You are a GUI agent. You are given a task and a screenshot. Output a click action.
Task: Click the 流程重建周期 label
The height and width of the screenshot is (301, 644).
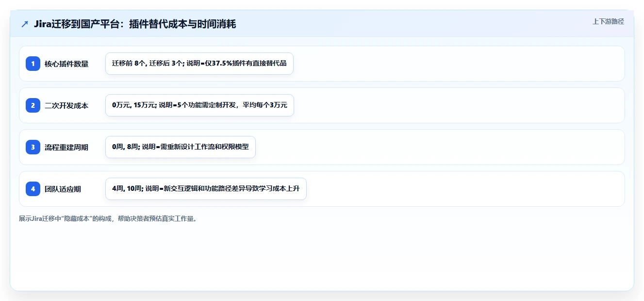pyautogui.click(x=66, y=147)
